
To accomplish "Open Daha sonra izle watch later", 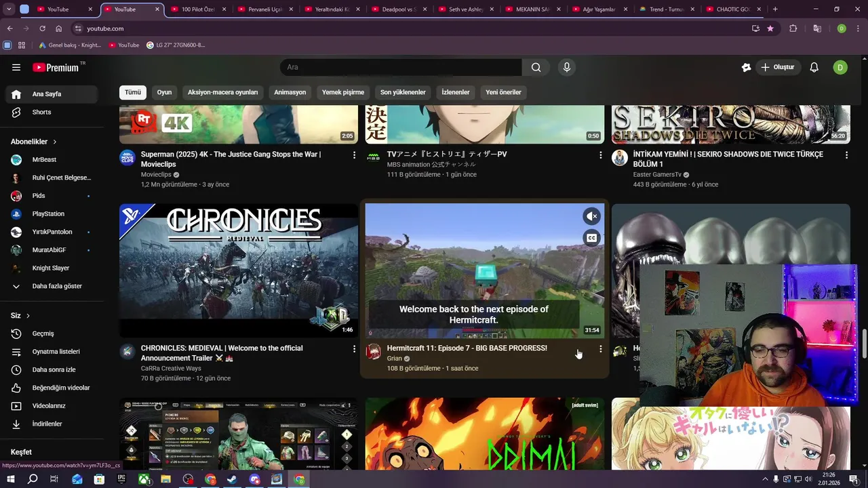I will coord(52,369).
